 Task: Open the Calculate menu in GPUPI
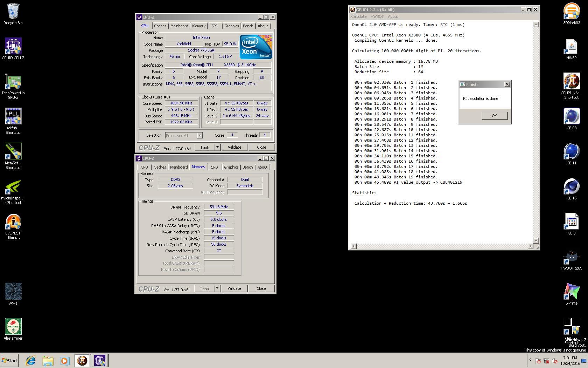(x=359, y=16)
